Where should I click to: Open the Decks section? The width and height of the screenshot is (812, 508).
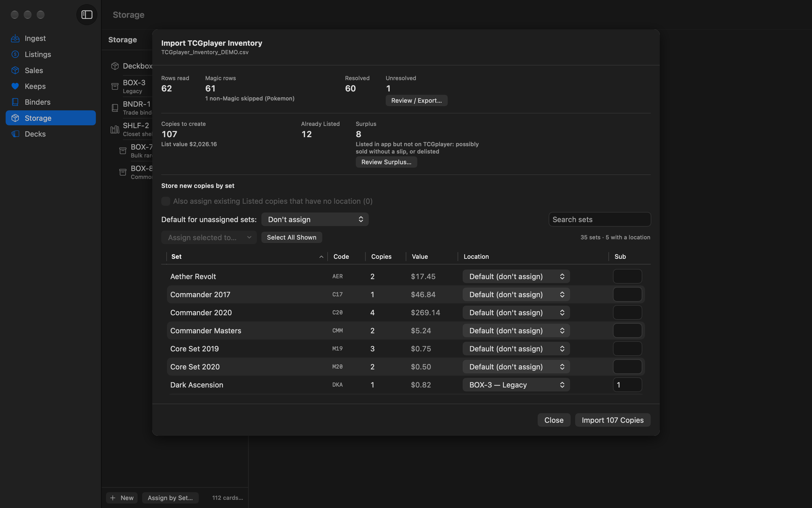51,134
